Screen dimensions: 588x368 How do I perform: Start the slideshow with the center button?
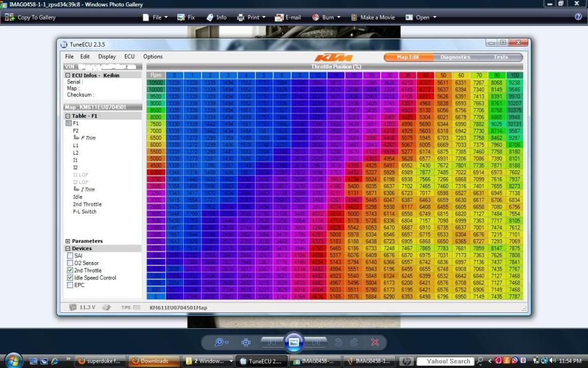(293, 342)
